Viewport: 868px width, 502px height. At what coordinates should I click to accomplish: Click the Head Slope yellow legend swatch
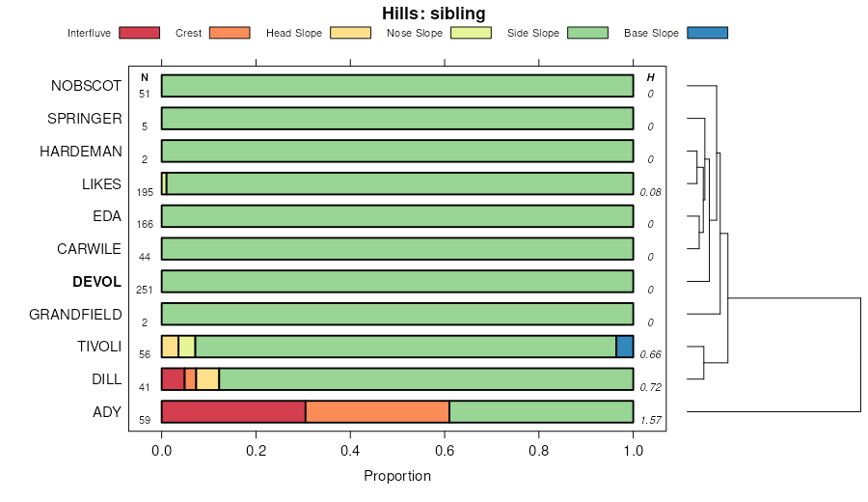click(x=351, y=33)
